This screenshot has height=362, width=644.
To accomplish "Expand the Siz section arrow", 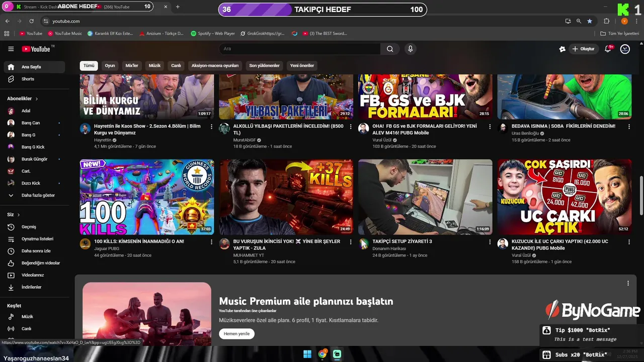I will tap(19, 215).
